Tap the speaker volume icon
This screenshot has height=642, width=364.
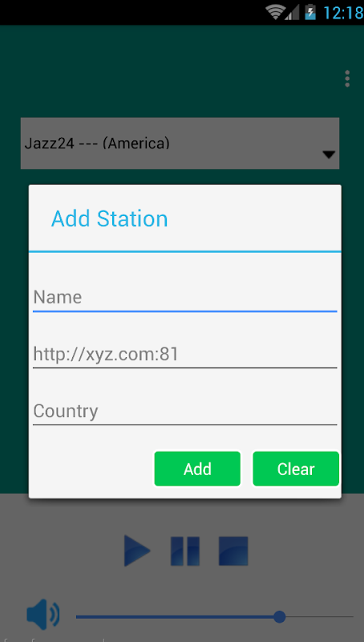click(43, 615)
